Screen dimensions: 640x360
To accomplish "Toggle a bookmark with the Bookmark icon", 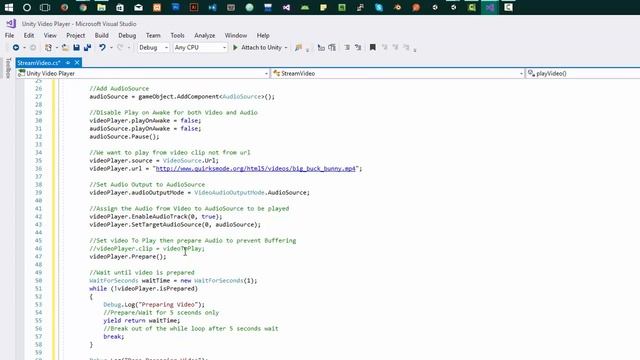I will 372,48.
